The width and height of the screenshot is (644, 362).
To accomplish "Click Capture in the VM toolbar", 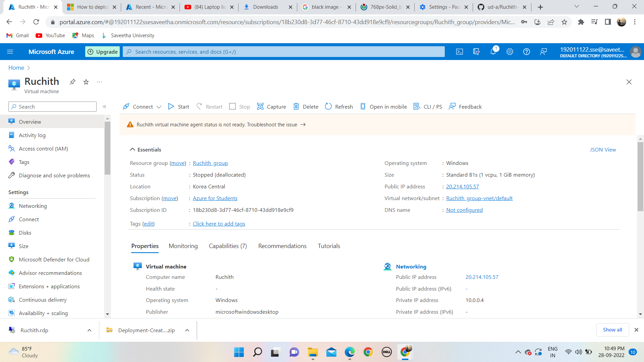I will tap(271, 107).
